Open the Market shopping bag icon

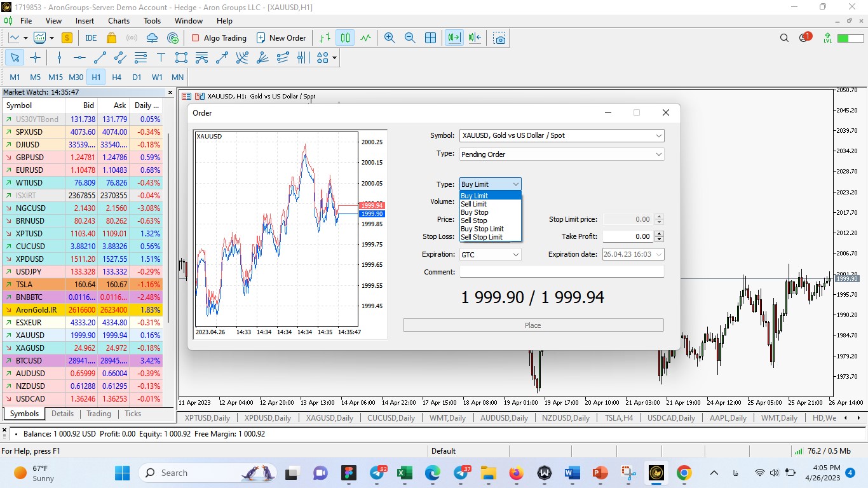coord(111,38)
